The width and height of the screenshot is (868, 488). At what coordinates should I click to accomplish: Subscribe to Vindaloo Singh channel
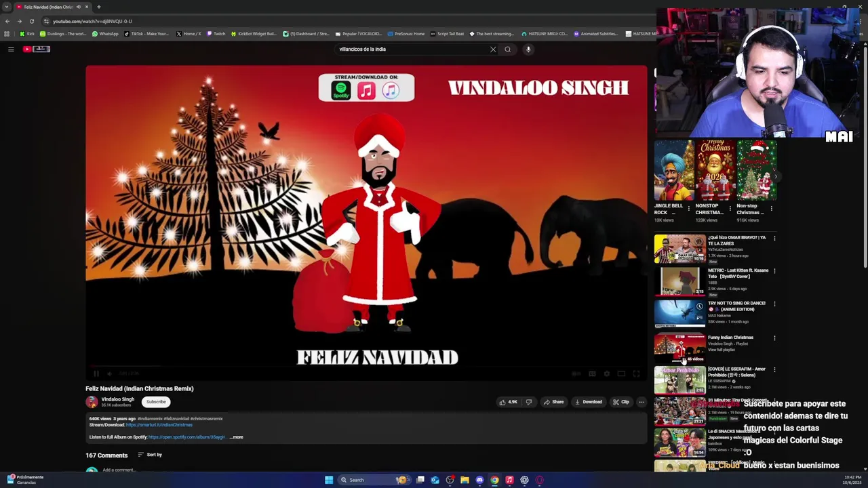[x=156, y=402]
